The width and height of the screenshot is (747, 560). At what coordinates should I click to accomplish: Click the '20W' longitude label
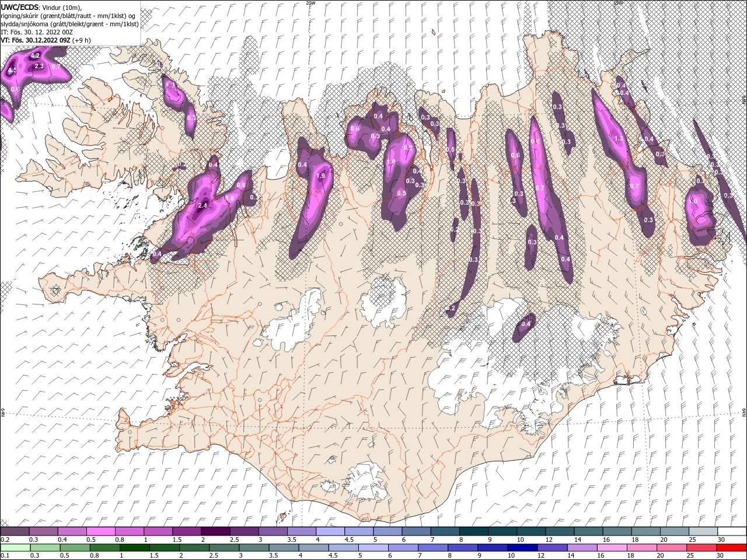click(x=310, y=2)
